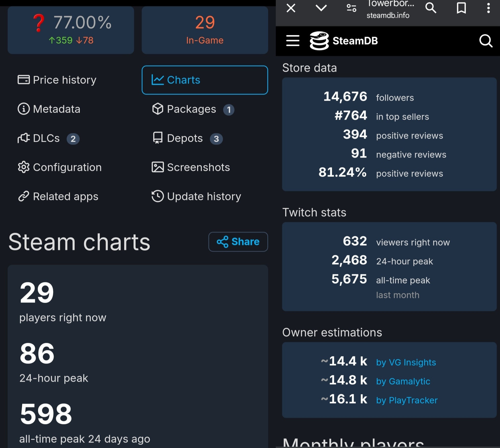The width and height of the screenshot is (500, 448).
Task: Click the 632 viewers right now row
Action: click(396, 241)
